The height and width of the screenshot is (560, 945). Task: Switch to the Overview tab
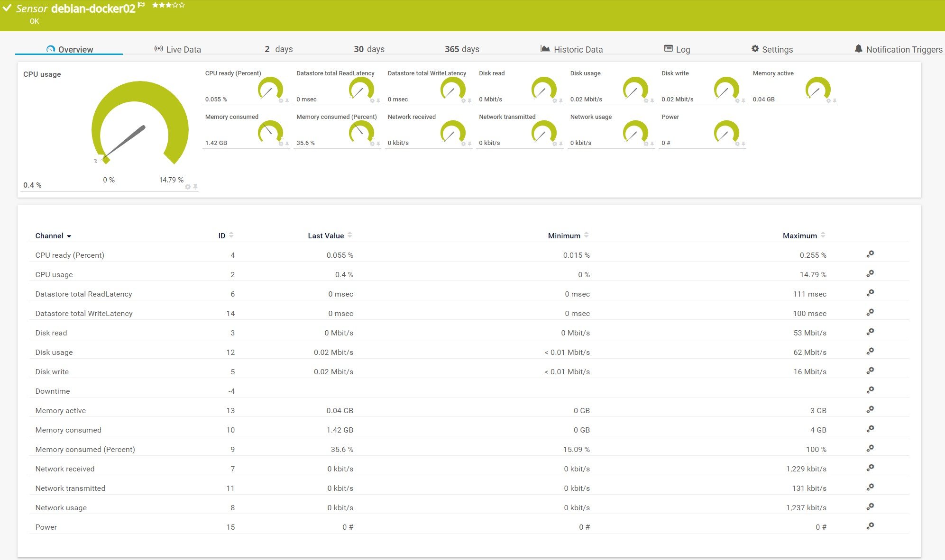click(x=69, y=49)
